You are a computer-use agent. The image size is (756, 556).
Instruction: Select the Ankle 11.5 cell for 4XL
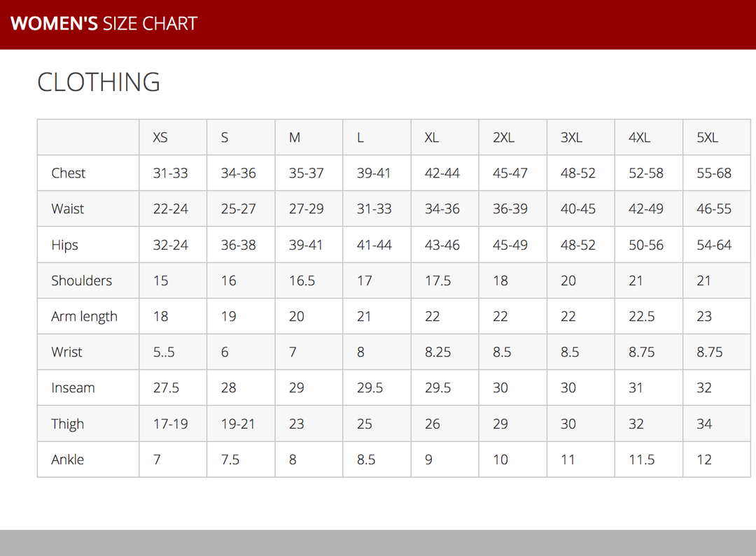pyautogui.click(x=641, y=460)
